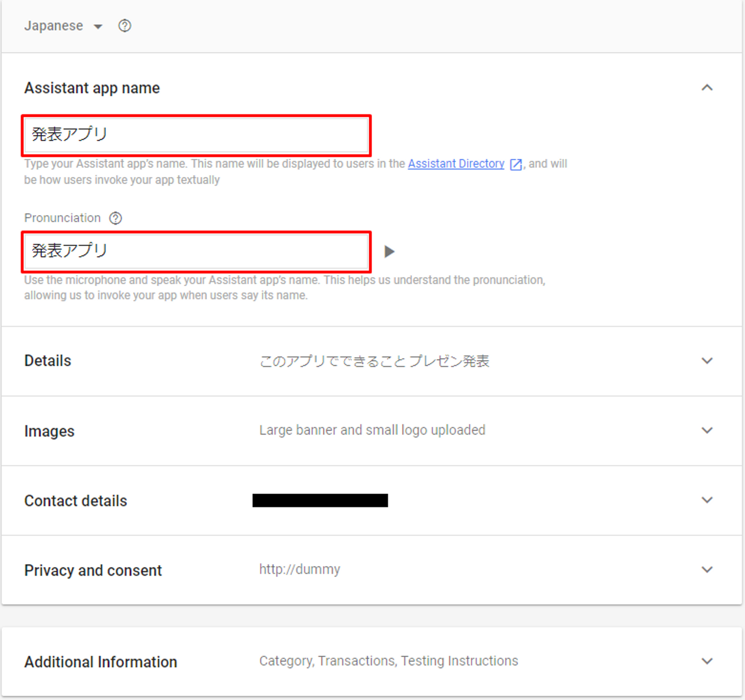Play the pronunciation audio
Viewport: 745px width, 700px height.
tap(389, 252)
